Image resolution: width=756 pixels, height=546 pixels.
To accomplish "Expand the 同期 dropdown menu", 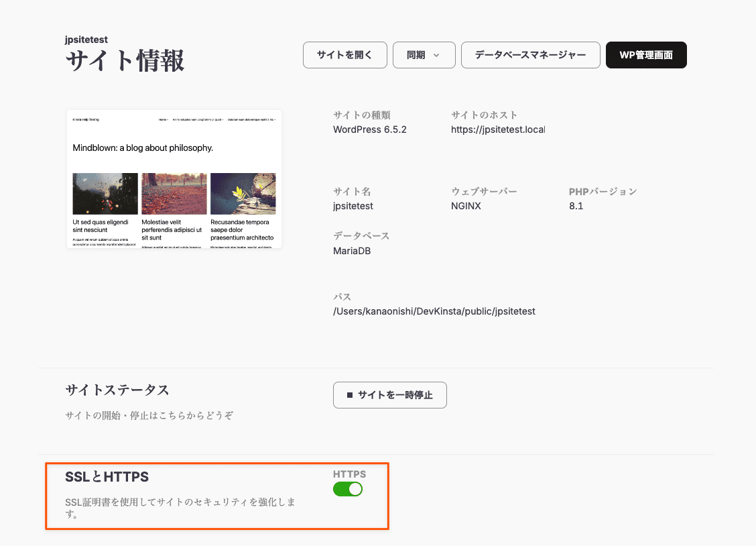I will (424, 55).
